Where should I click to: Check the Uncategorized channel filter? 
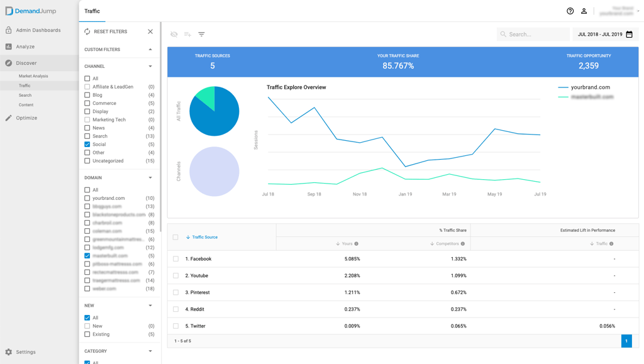[87, 160]
